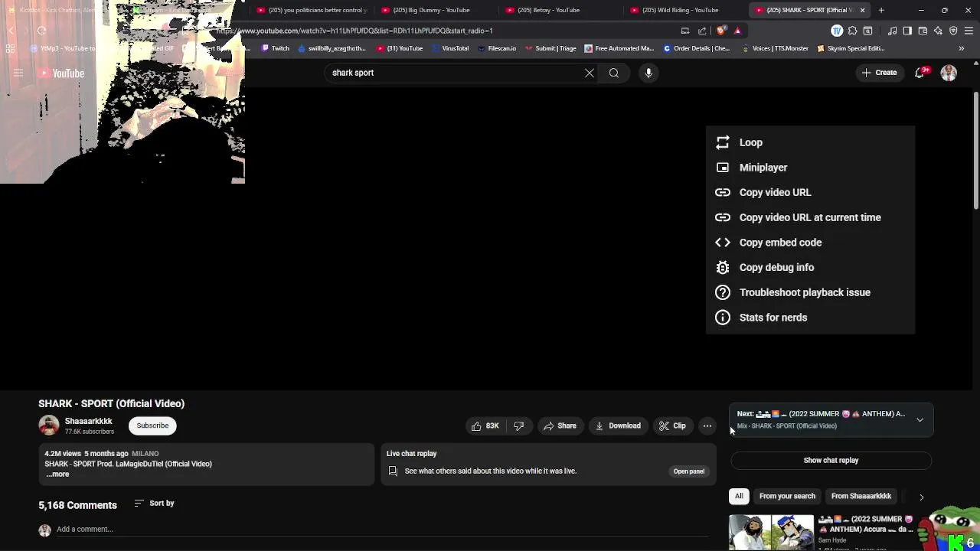This screenshot has width=980, height=551.
Task: Select Loop in the video context menu
Action: 810,142
